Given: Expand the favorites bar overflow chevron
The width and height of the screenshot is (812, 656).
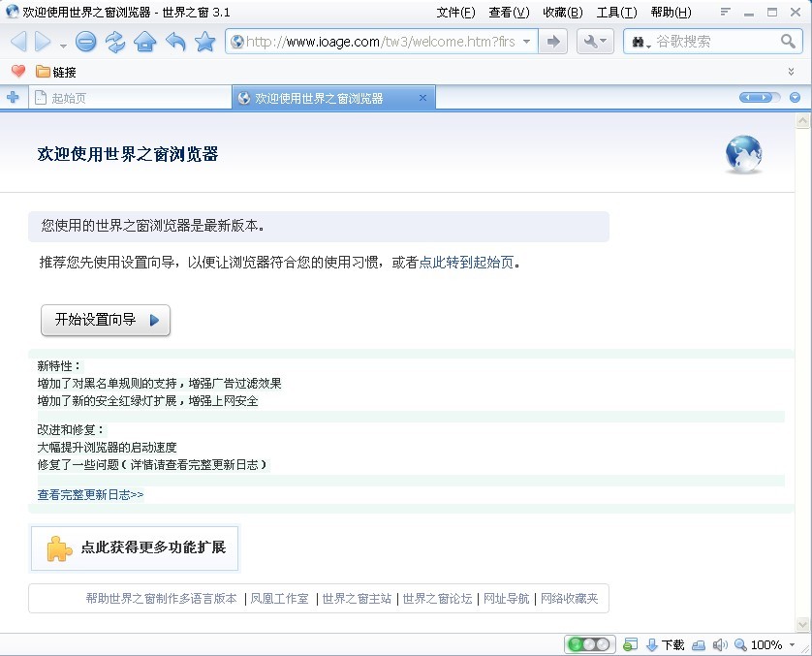Looking at the screenshot, I should [x=791, y=72].
